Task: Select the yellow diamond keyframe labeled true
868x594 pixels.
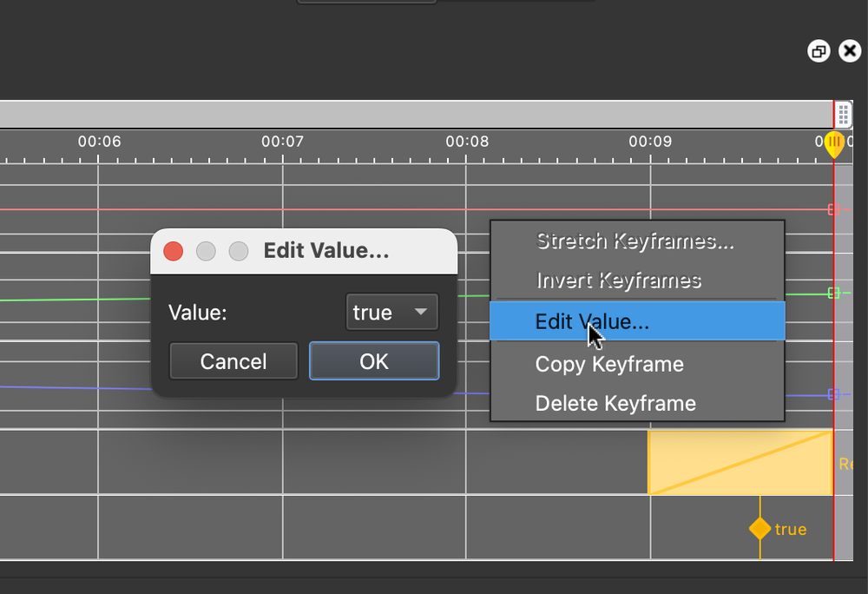Action: point(759,528)
